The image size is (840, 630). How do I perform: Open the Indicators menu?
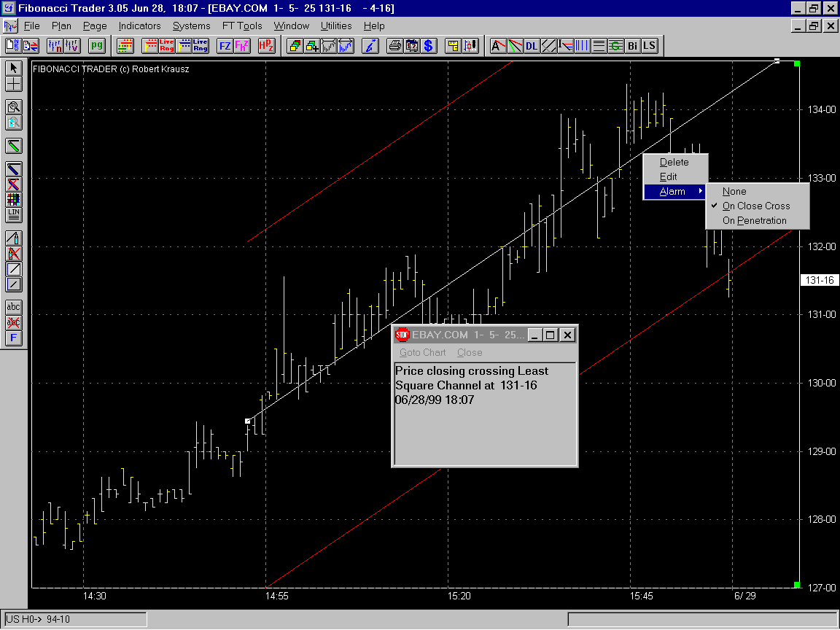(x=139, y=26)
